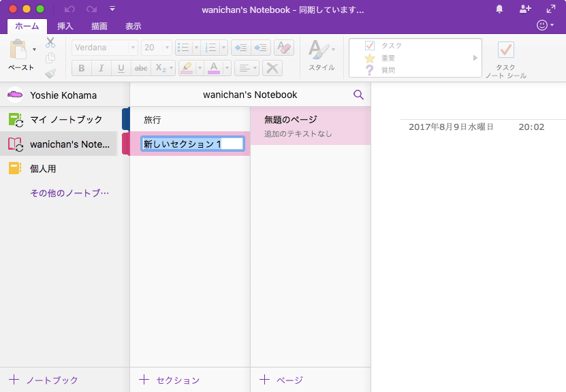Toggle italic formatting
The image size is (566, 392).
(101, 68)
